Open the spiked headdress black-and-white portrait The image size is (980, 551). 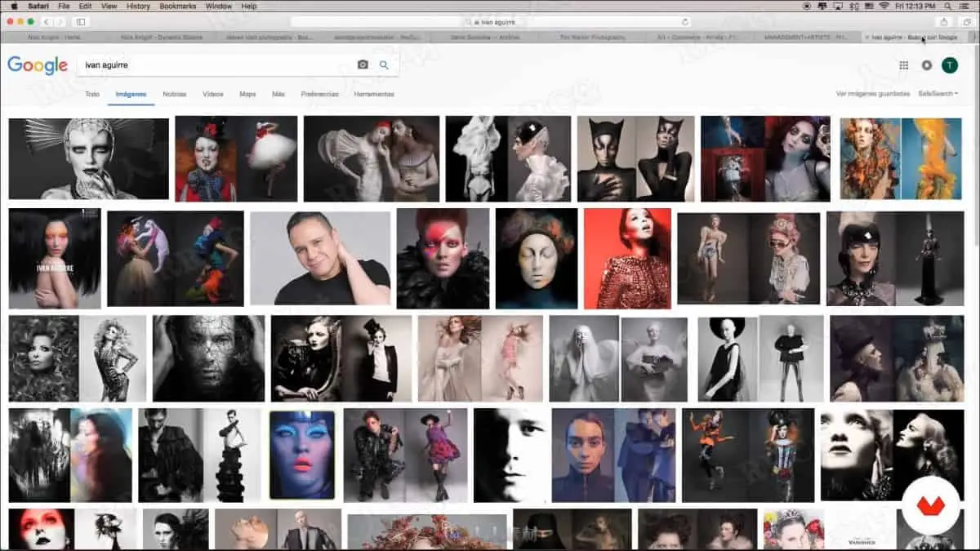tap(88, 159)
